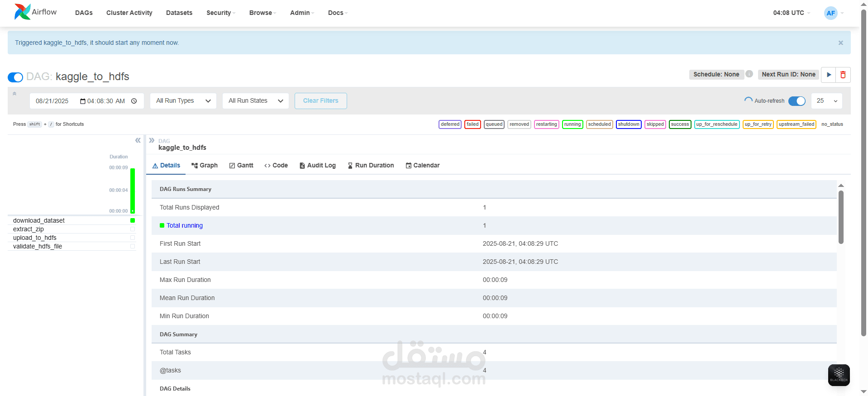Open the Total running link
The image size is (868, 396).
click(x=184, y=225)
